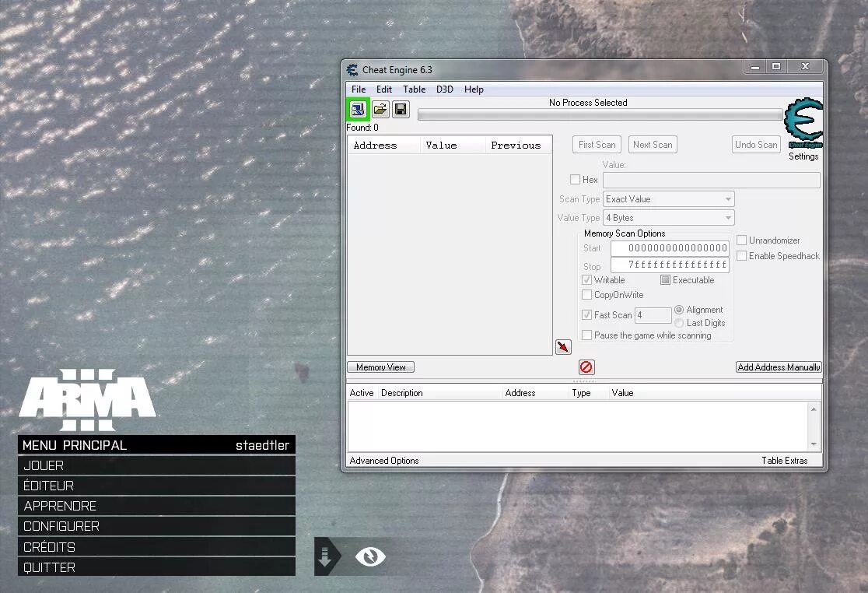The width and height of the screenshot is (868, 593).
Task: Enable the Unrandomizer checkbox
Action: [x=742, y=240]
